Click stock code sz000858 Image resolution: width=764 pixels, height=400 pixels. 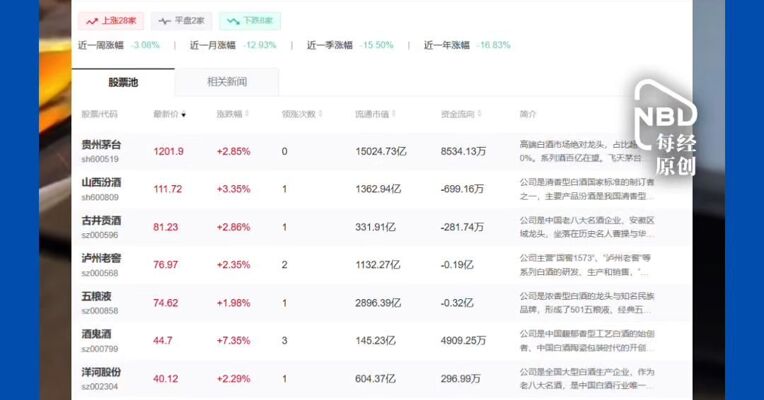pyautogui.click(x=100, y=311)
